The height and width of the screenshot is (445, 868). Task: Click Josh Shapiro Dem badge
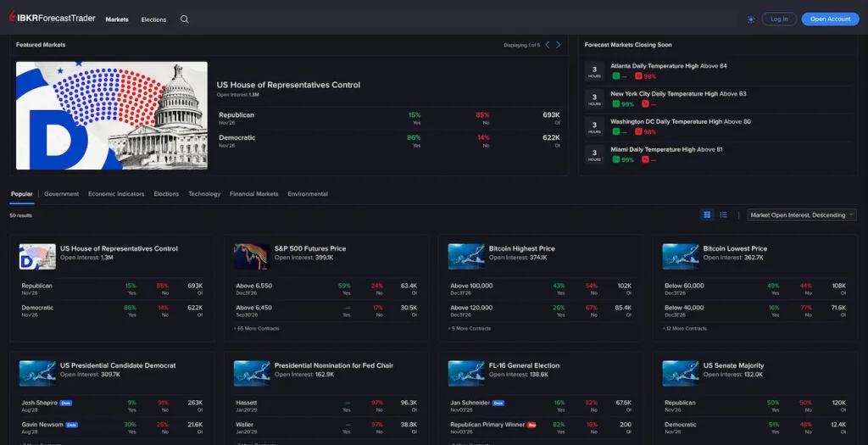[66, 403]
